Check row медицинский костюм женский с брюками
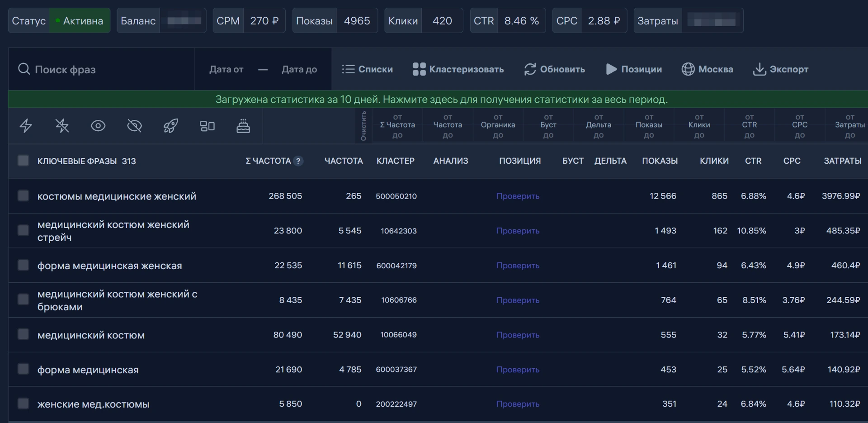The height and width of the screenshot is (423, 868). [23, 299]
